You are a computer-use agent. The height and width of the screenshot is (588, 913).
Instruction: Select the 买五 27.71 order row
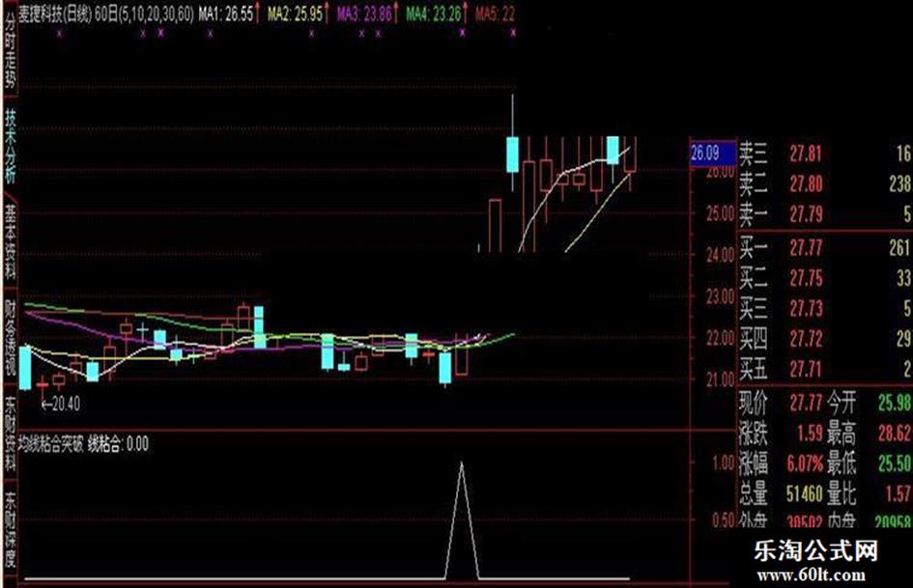(x=824, y=369)
